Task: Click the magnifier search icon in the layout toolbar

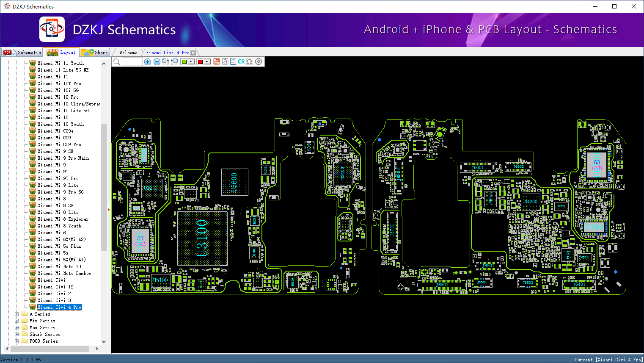Action: (117, 62)
